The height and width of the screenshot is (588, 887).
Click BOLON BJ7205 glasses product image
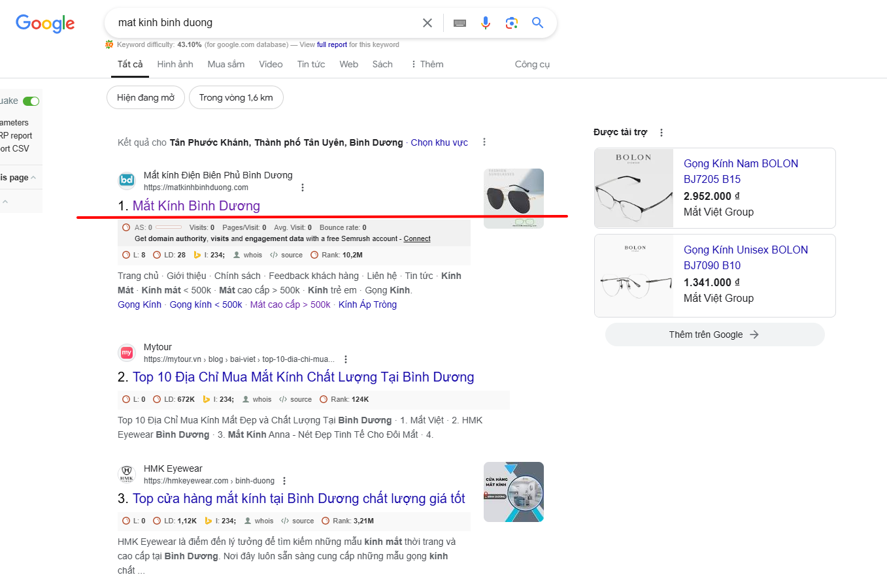tap(634, 188)
